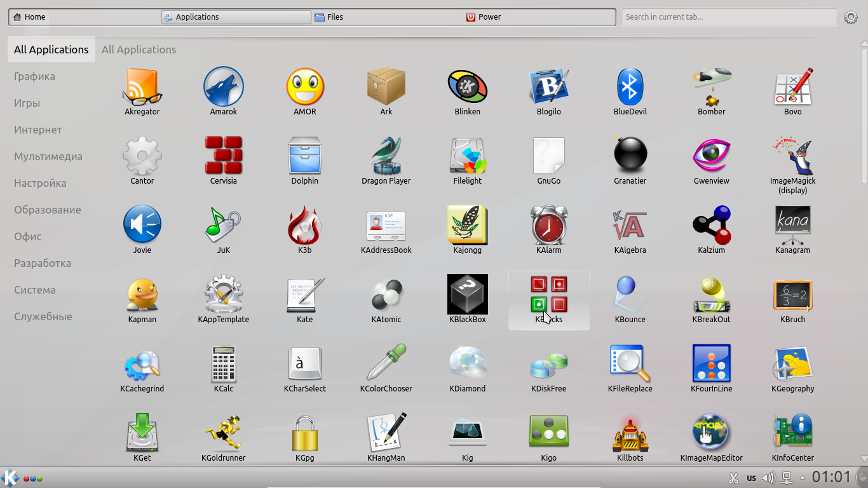Open the Jovie speech app

click(142, 231)
